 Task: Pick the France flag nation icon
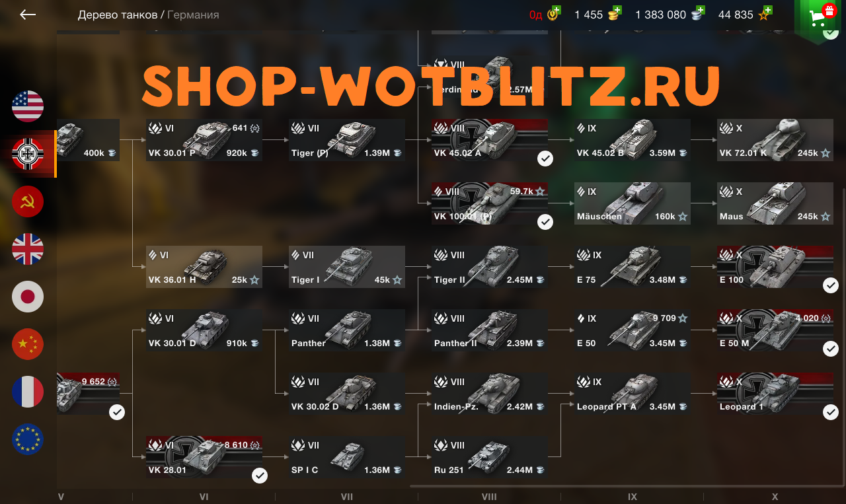coord(28,392)
